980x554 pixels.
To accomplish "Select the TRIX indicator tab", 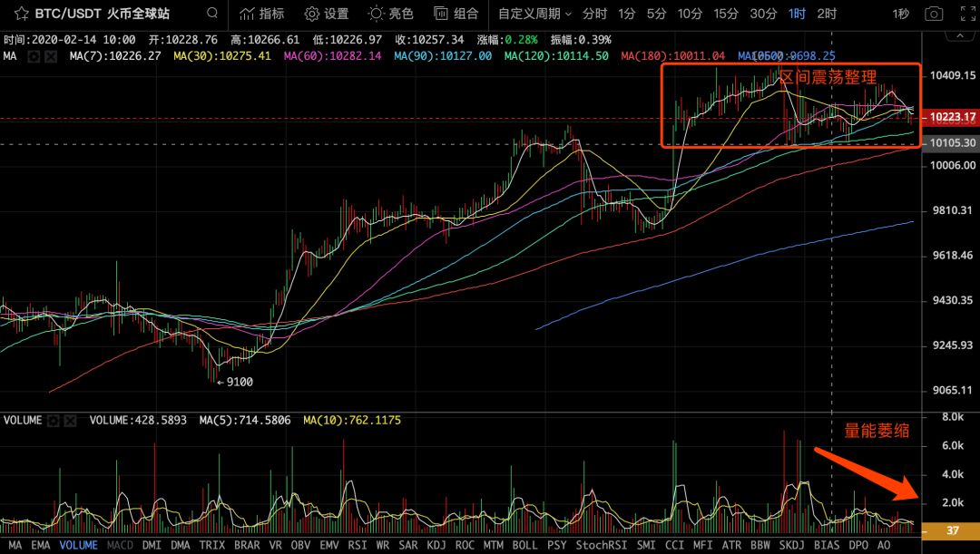I will pyautogui.click(x=211, y=545).
